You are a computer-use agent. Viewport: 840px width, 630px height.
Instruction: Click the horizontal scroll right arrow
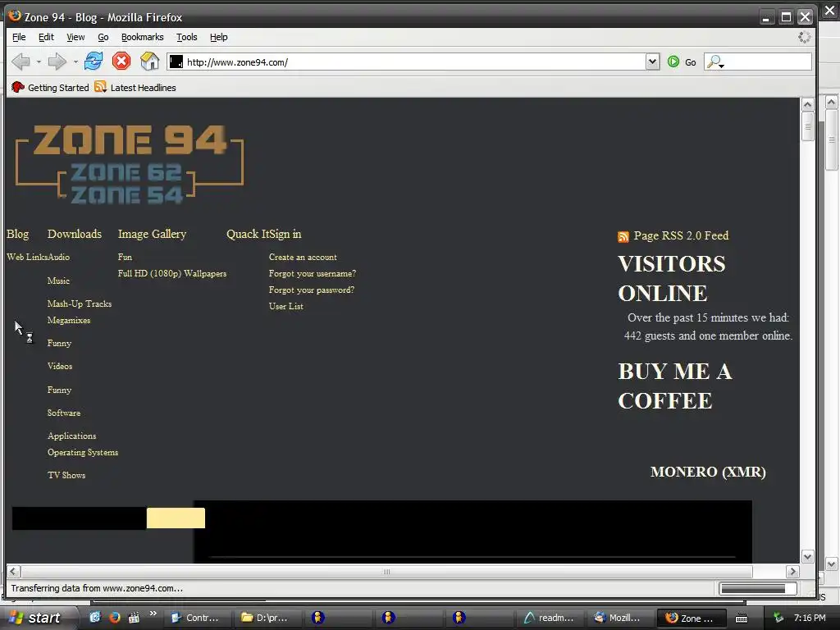click(793, 572)
